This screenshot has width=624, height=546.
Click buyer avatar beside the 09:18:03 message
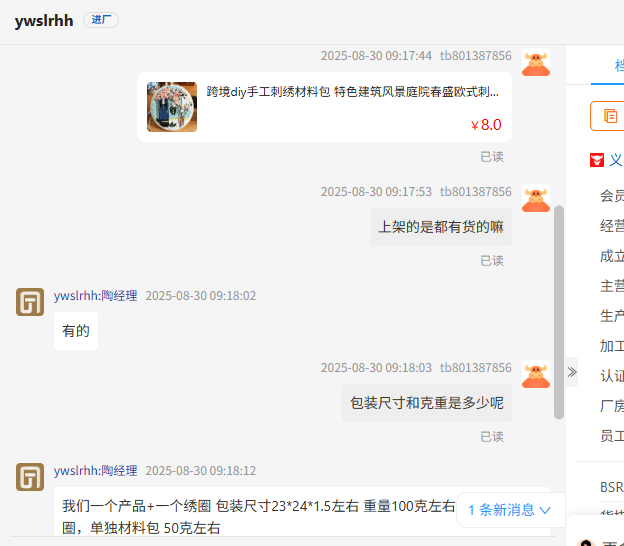click(x=536, y=374)
